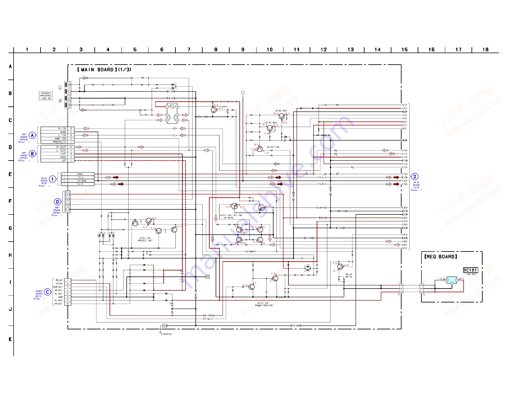Click the relay coil symbol with diagonal
Viewport: 532px width, 400px height.
172,107
